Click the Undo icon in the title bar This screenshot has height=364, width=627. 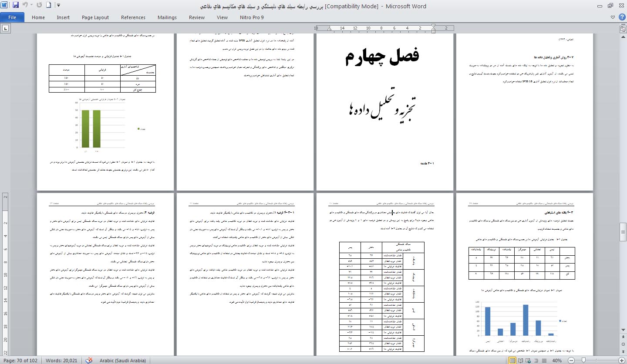coord(25,6)
